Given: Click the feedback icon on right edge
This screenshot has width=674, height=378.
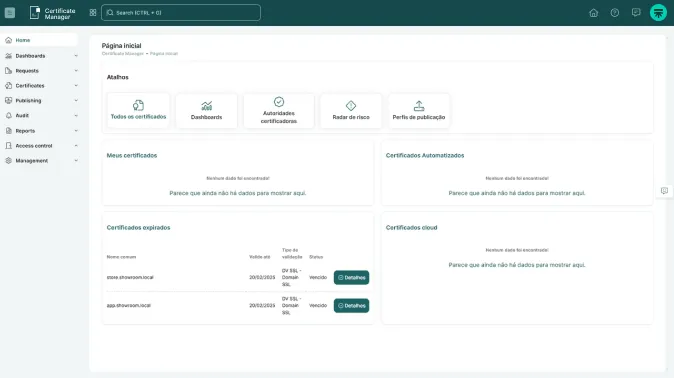Looking at the screenshot, I should coord(665,191).
